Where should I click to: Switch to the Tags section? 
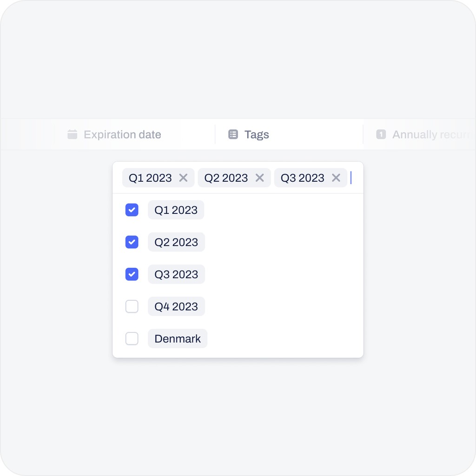coord(256,134)
